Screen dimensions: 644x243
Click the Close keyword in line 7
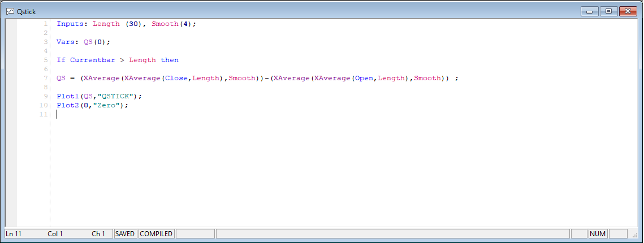pyautogui.click(x=176, y=78)
